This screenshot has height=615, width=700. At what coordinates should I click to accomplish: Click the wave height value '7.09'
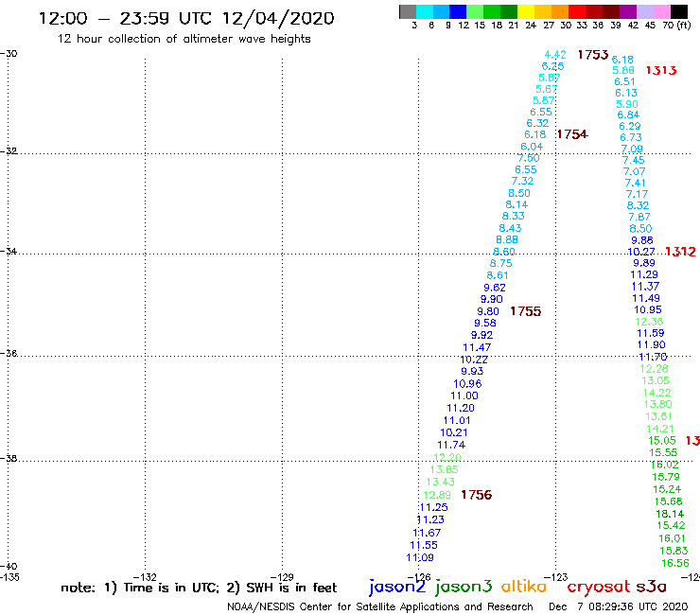tap(632, 149)
